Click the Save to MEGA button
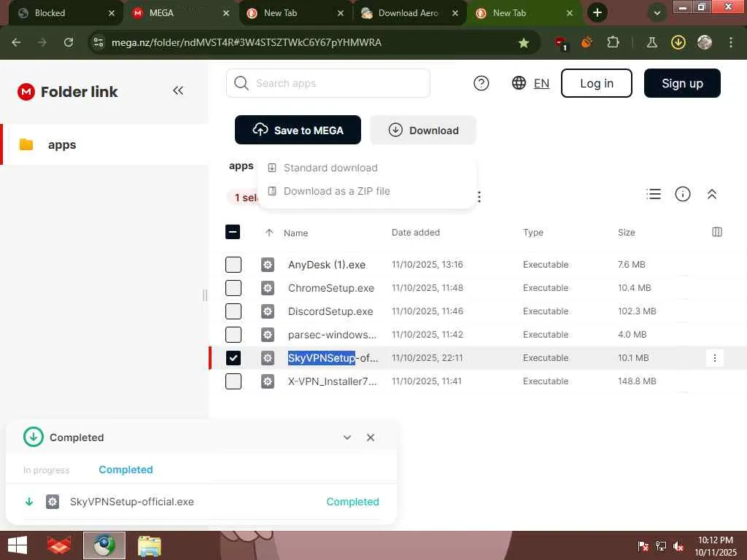 click(298, 130)
